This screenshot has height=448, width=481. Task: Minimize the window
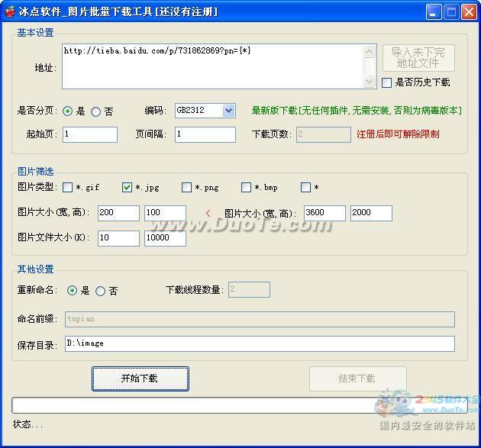434,12
